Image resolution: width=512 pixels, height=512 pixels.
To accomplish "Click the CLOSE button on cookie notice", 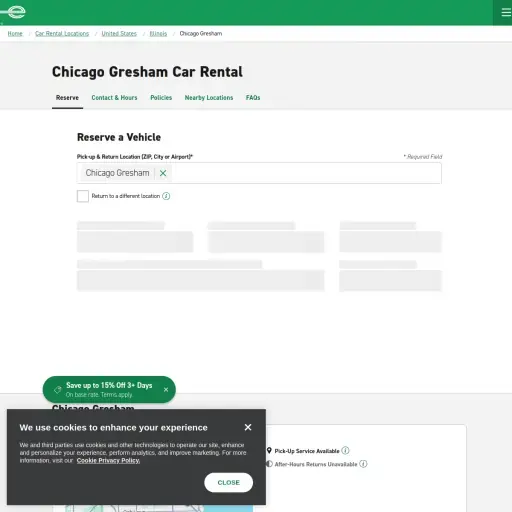I will (x=229, y=482).
